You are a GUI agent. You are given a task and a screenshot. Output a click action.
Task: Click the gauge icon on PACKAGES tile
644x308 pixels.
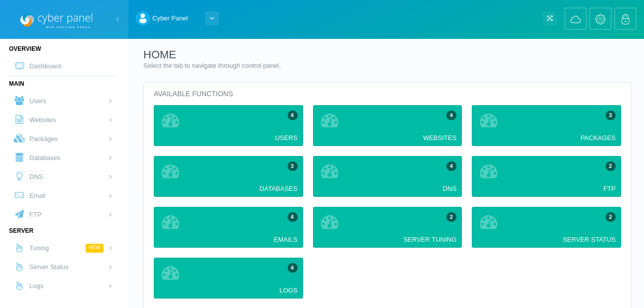tap(489, 121)
